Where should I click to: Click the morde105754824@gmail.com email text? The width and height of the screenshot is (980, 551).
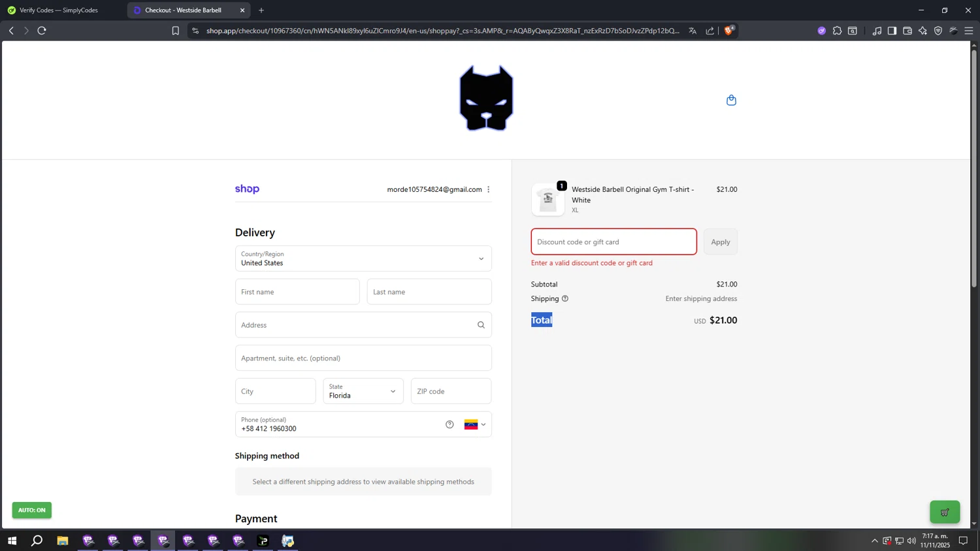tap(434, 189)
